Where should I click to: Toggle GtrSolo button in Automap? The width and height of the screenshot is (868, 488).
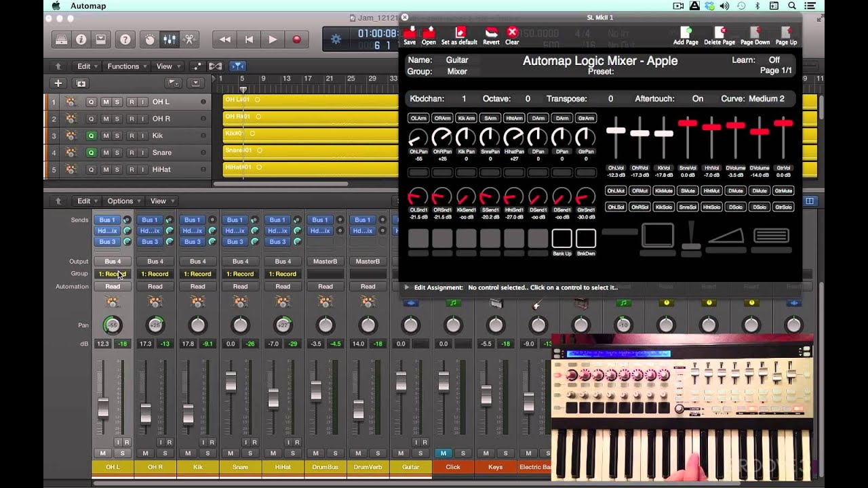click(783, 207)
